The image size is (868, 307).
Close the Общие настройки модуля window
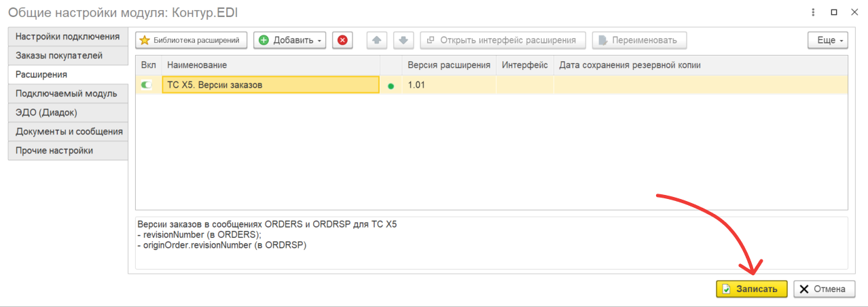(x=853, y=12)
